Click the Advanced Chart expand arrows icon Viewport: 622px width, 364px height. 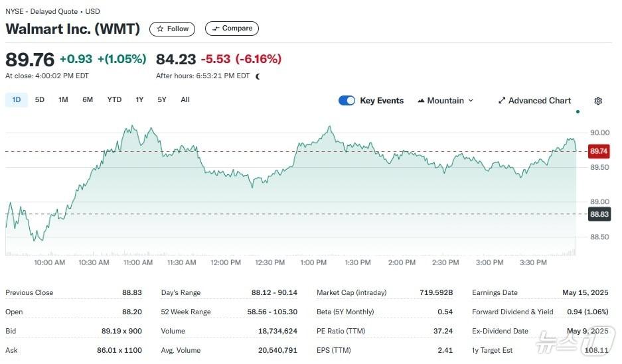pos(502,101)
